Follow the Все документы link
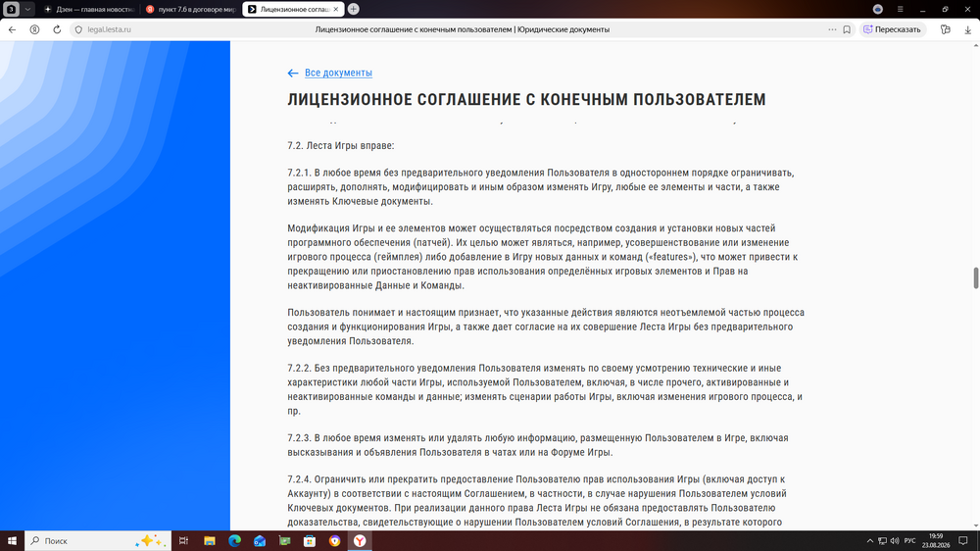This screenshot has width=980, height=551. [338, 73]
